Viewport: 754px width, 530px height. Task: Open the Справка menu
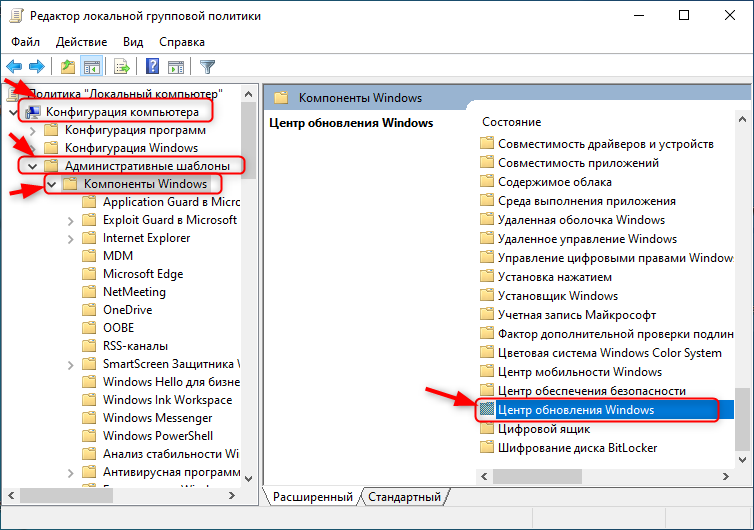(x=182, y=42)
